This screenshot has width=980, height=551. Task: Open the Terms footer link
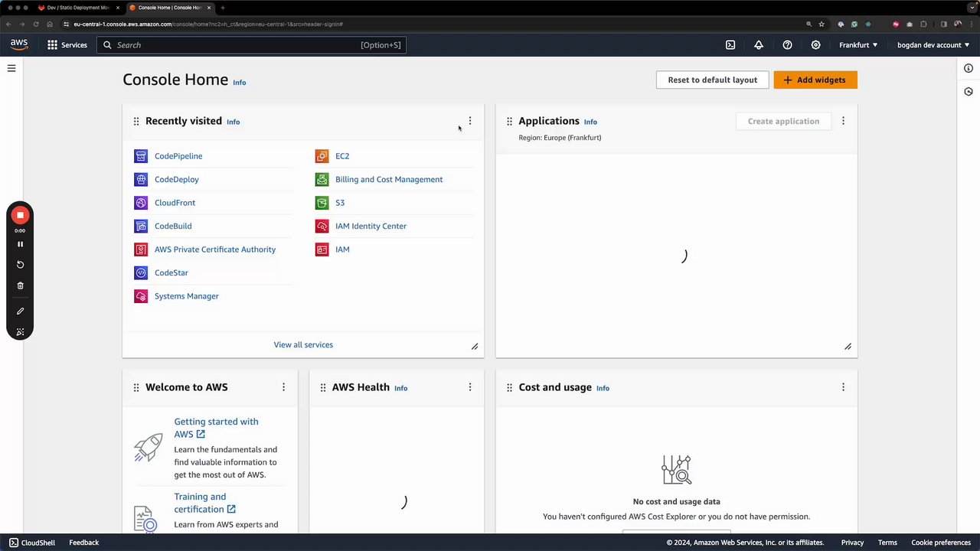[x=887, y=543]
